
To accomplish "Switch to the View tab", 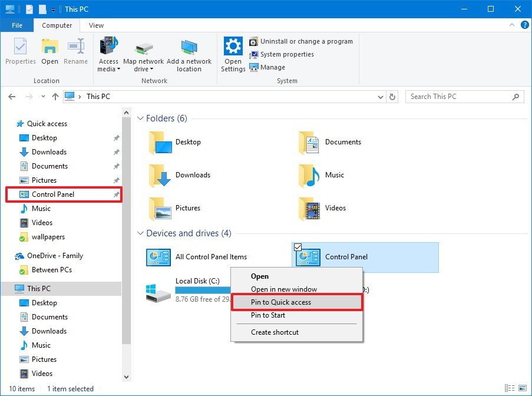I will (95, 25).
